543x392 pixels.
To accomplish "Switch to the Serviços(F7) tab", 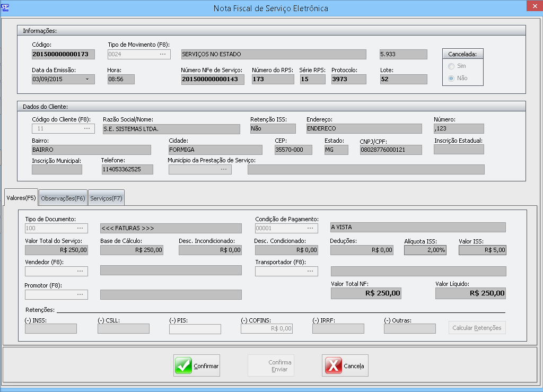I will pos(106,198).
